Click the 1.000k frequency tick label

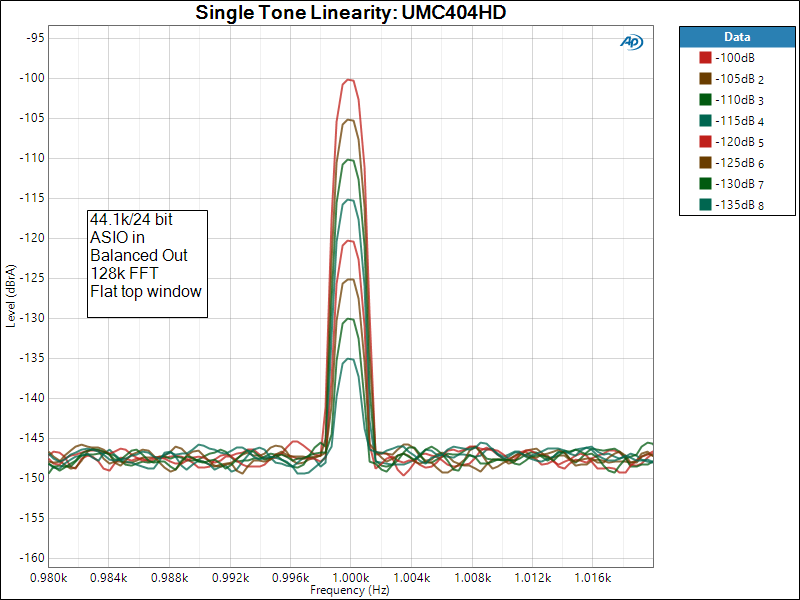click(x=350, y=578)
